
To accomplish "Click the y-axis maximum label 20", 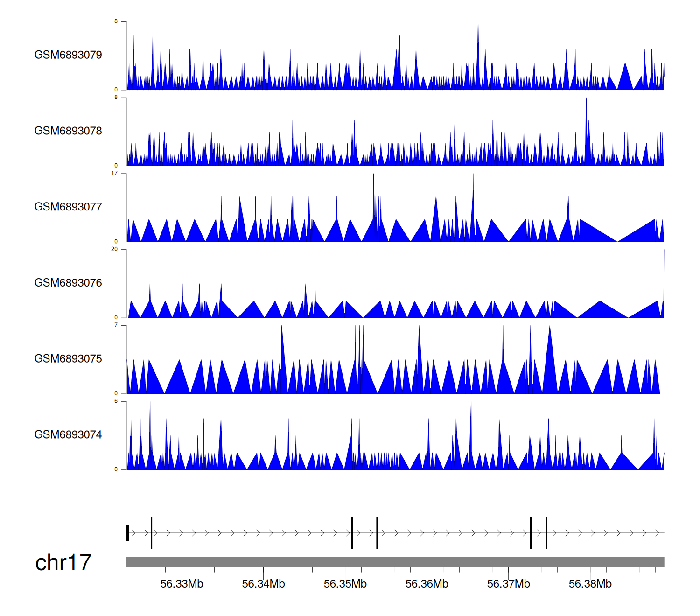I will [x=114, y=249].
